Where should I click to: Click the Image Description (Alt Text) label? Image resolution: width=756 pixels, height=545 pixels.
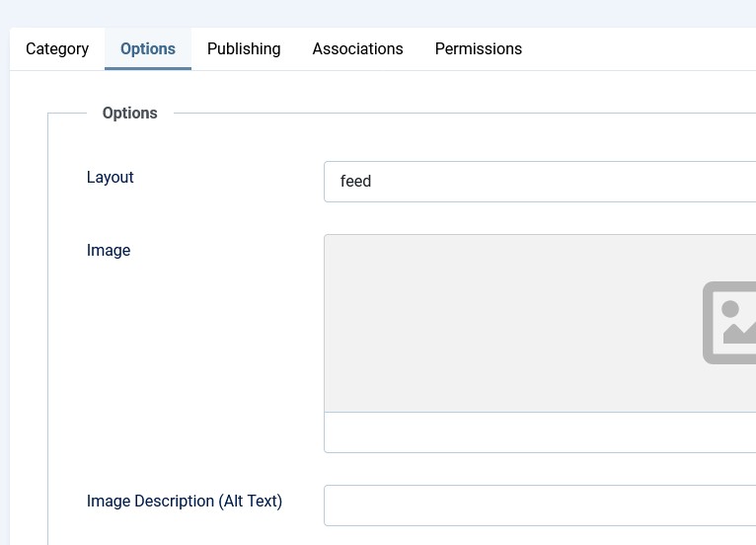point(185,502)
